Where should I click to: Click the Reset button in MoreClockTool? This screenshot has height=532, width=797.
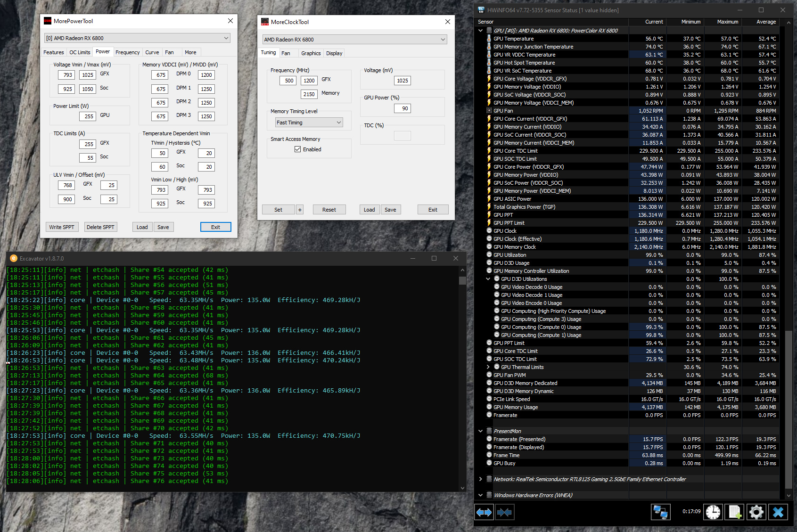(x=329, y=210)
